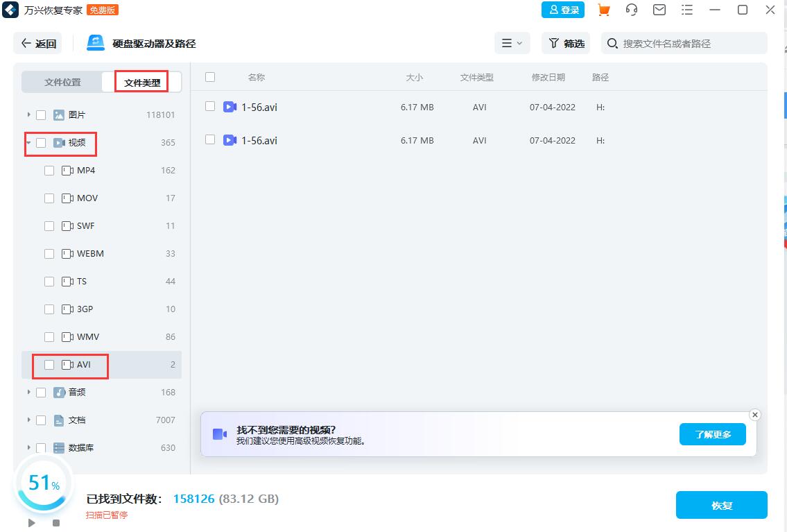Switch to the 文件类型 tab
The height and width of the screenshot is (532, 787).
tap(142, 83)
